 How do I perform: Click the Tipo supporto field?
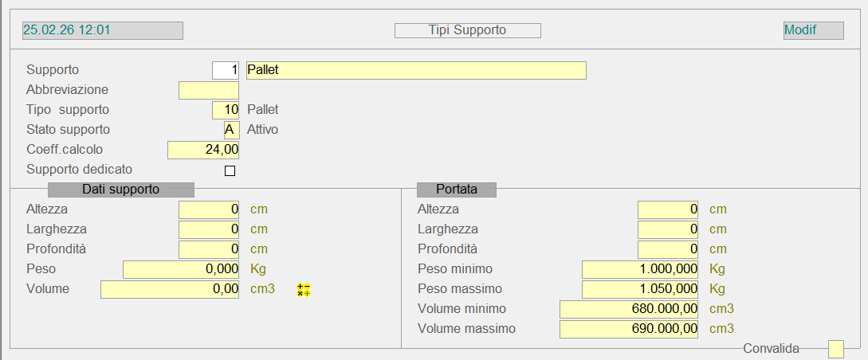226,110
